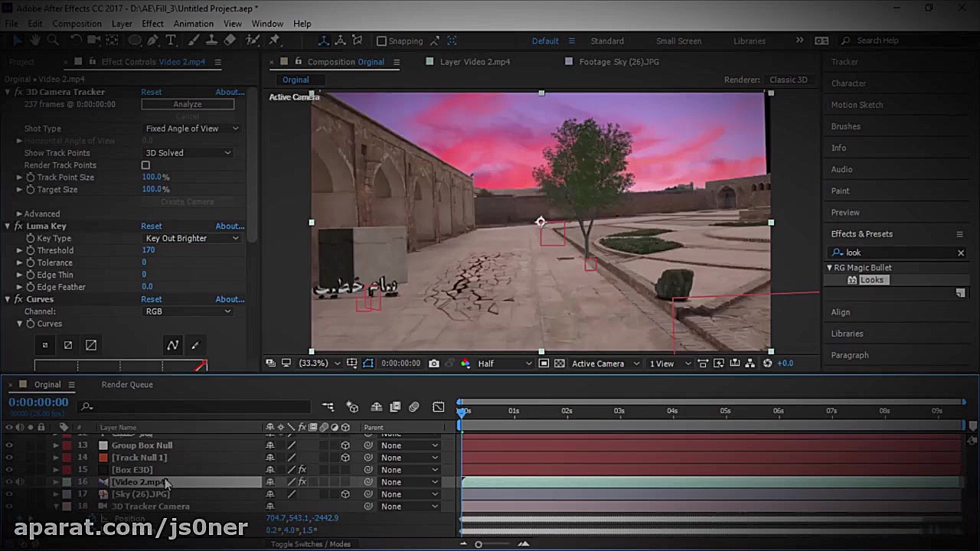This screenshot has height=551, width=980.
Task: Open the Shot Type dropdown
Action: pyautogui.click(x=191, y=129)
